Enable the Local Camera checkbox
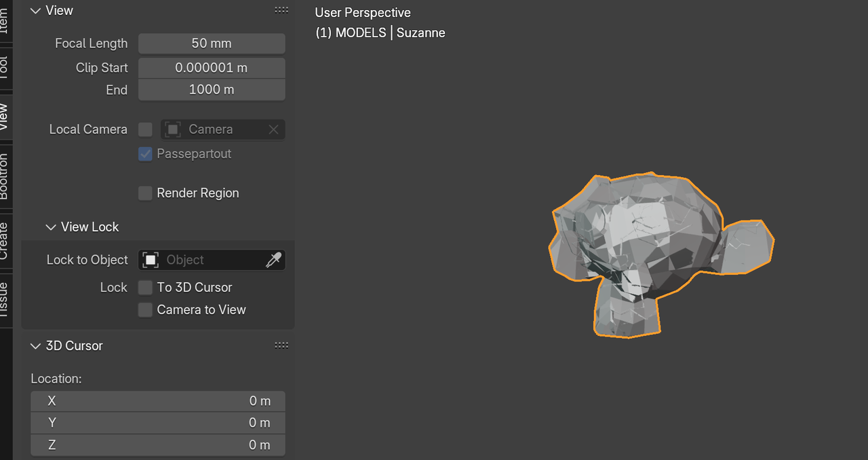This screenshot has height=460, width=868. 145,130
